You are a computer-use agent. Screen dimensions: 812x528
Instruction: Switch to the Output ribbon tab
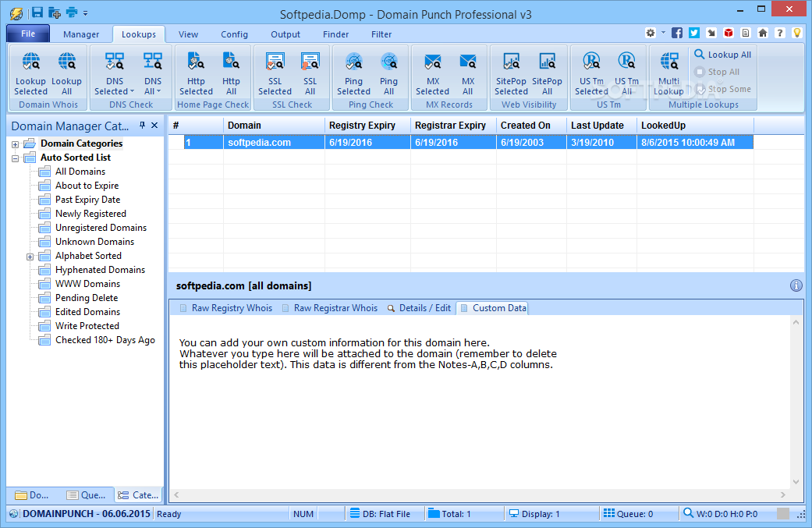pos(285,34)
